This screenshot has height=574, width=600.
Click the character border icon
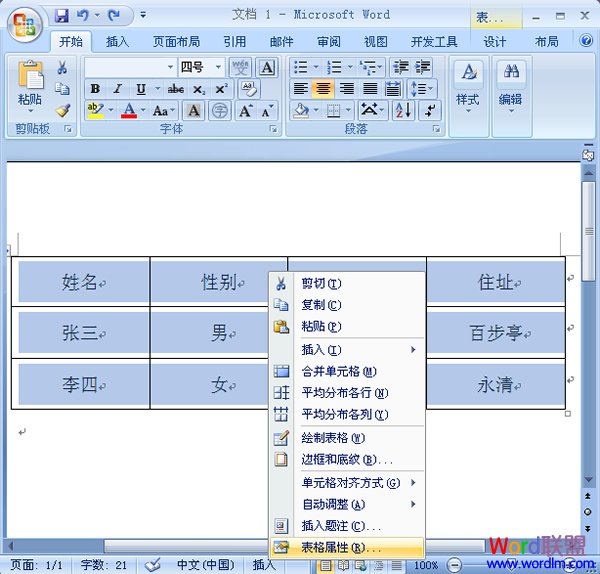point(267,68)
